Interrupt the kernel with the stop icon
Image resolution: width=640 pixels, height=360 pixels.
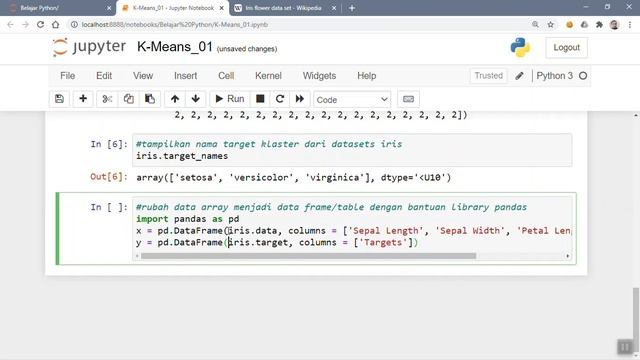tap(260, 99)
